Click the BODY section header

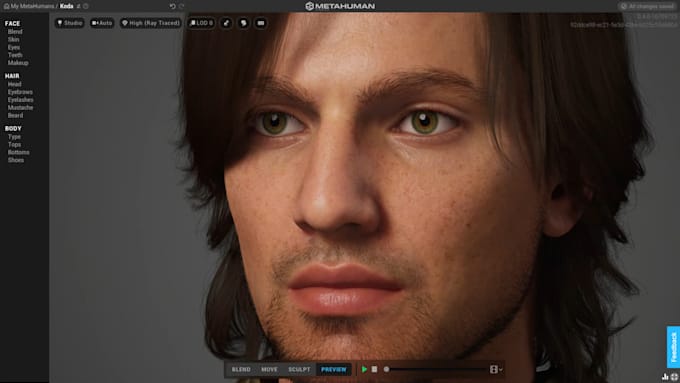pyautogui.click(x=13, y=128)
